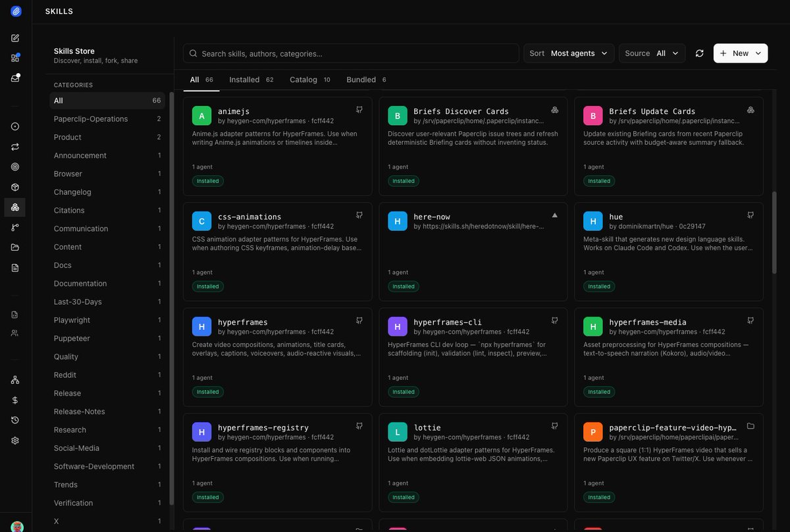Filter by Release-Notes category
This screenshot has width=790, height=532.
point(107,412)
